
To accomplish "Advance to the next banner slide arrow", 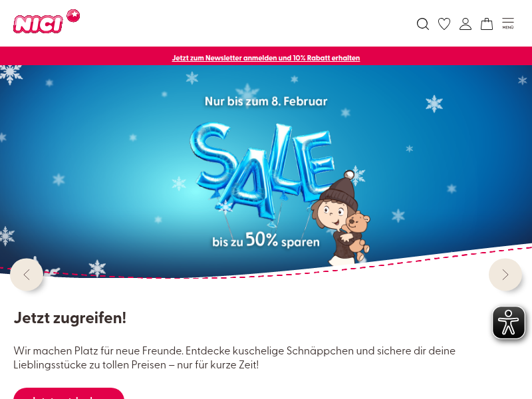I will 505,275.
